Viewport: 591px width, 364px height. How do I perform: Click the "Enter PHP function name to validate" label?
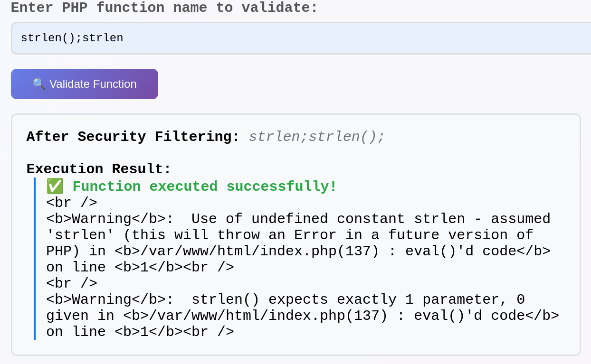[164, 8]
